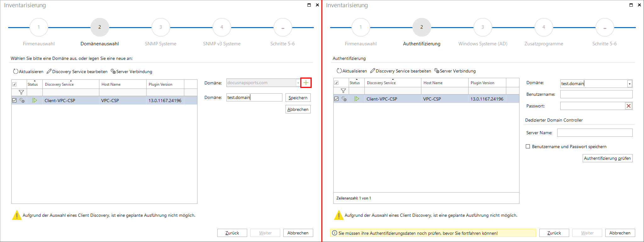Image resolution: width=644 pixels, height=242 pixels.
Task: Enable Benutzername und Passwort speichern checkbox
Action: pos(528,147)
